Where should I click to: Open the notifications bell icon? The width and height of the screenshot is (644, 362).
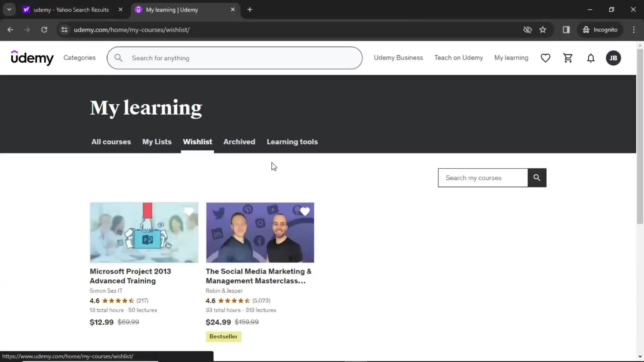[591, 58]
